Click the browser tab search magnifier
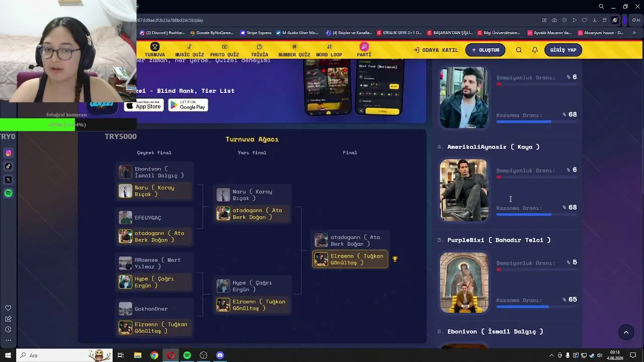The image size is (644, 362). (x=601, y=7)
